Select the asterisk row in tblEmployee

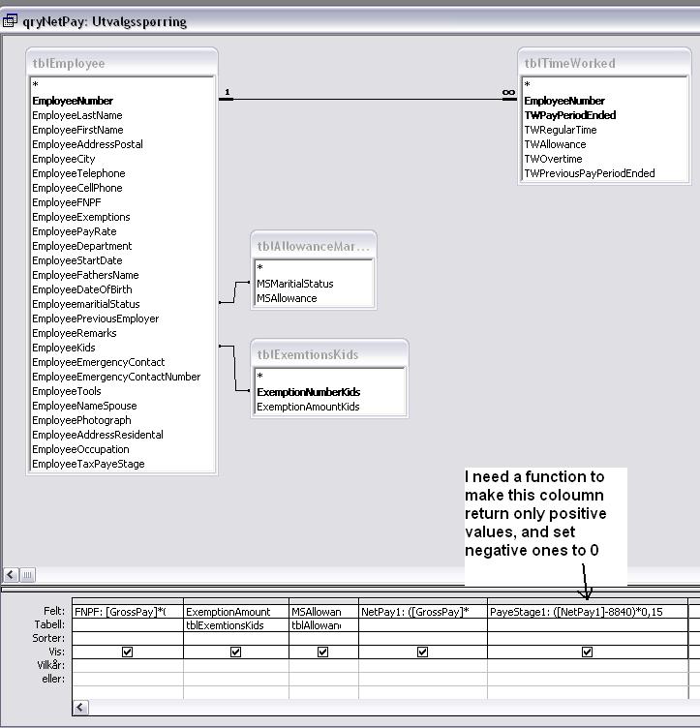(122, 84)
